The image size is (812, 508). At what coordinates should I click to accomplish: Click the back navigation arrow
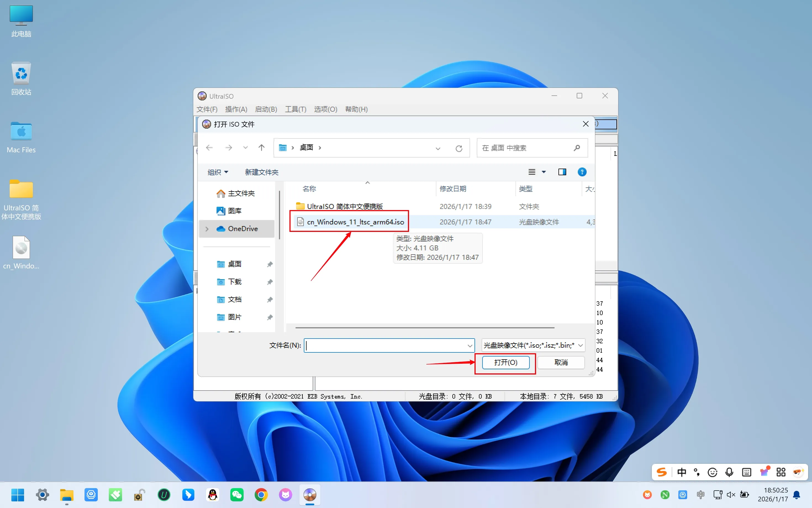click(x=209, y=148)
